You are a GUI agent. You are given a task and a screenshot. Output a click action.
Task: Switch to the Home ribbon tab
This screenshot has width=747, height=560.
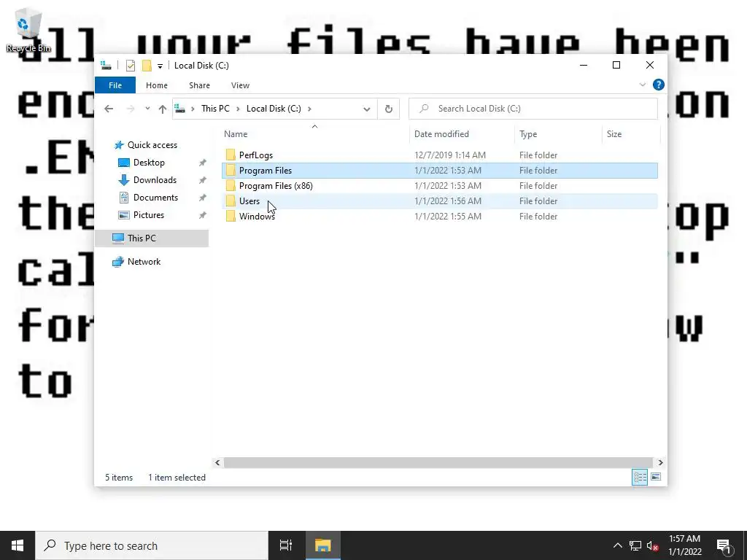157,85
